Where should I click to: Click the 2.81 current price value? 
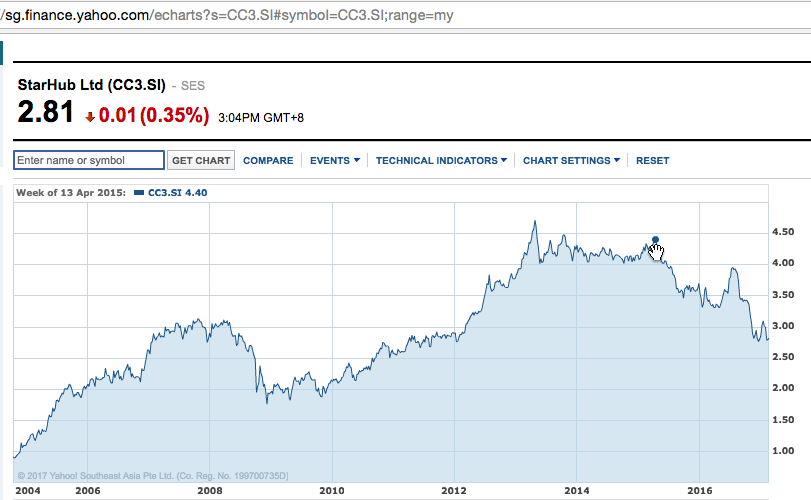(46, 112)
